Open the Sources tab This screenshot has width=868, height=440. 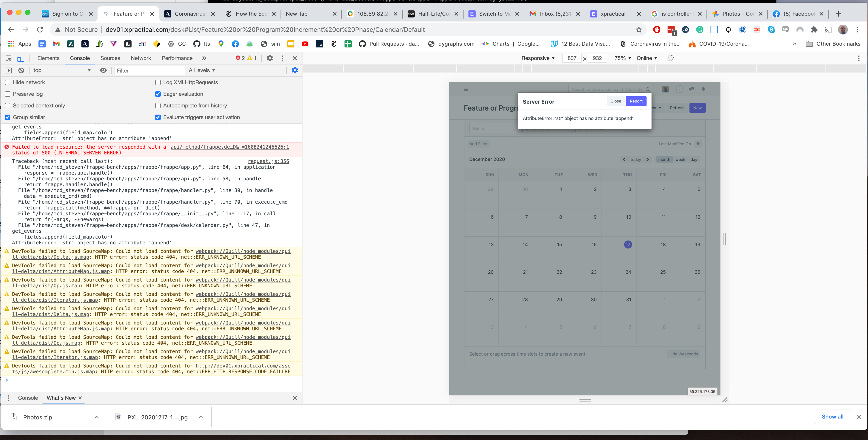tap(110, 58)
